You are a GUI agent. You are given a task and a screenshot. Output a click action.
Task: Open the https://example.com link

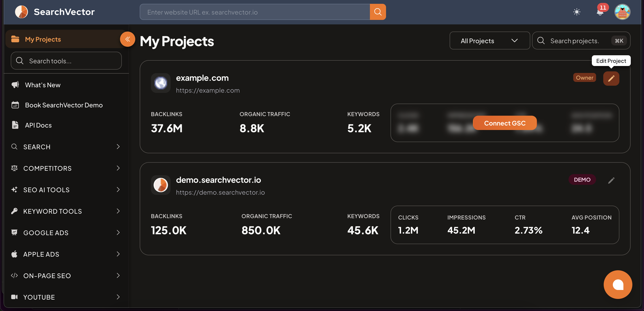(208, 90)
